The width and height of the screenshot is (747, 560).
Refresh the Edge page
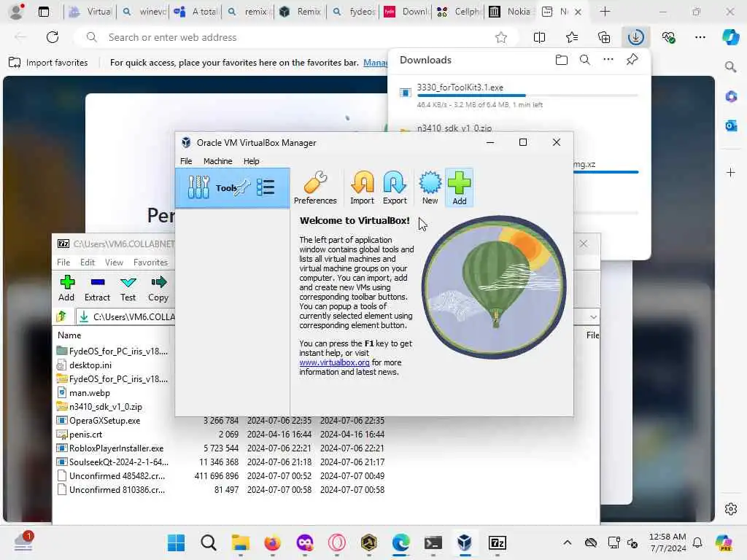pos(53,37)
